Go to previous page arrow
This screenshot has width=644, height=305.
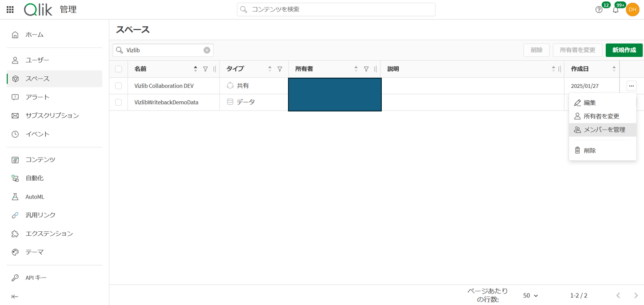618,295
